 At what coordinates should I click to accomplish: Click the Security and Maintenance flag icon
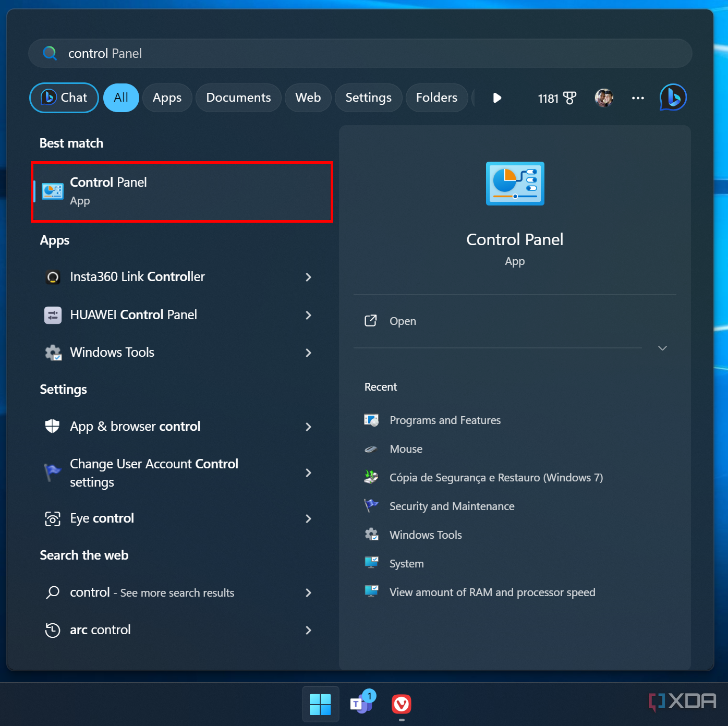(x=371, y=505)
